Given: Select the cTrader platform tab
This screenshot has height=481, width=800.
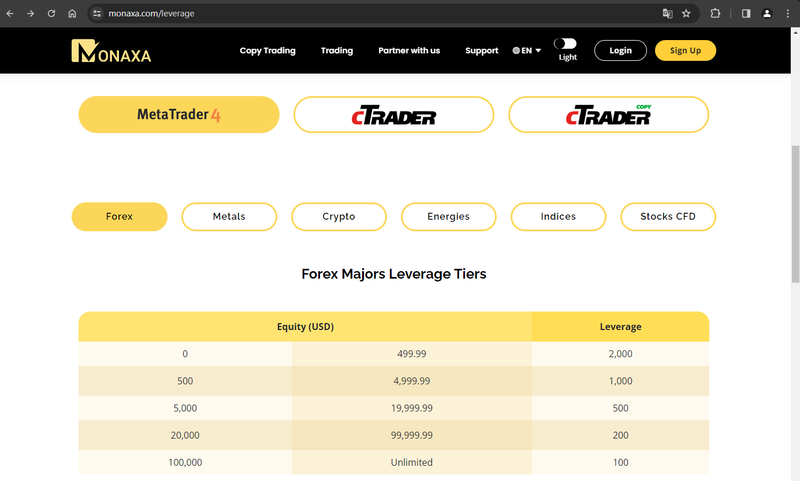Looking at the screenshot, I should [394, 115].
